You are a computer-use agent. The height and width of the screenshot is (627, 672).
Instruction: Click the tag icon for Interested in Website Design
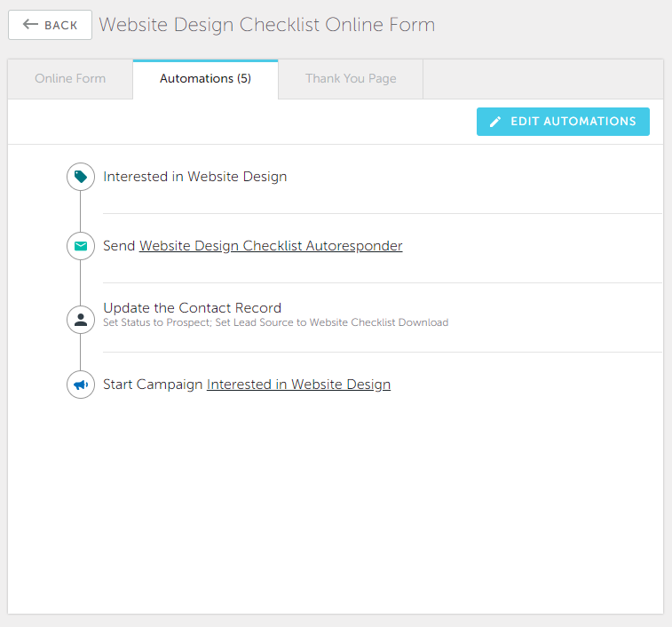(81, 177)
